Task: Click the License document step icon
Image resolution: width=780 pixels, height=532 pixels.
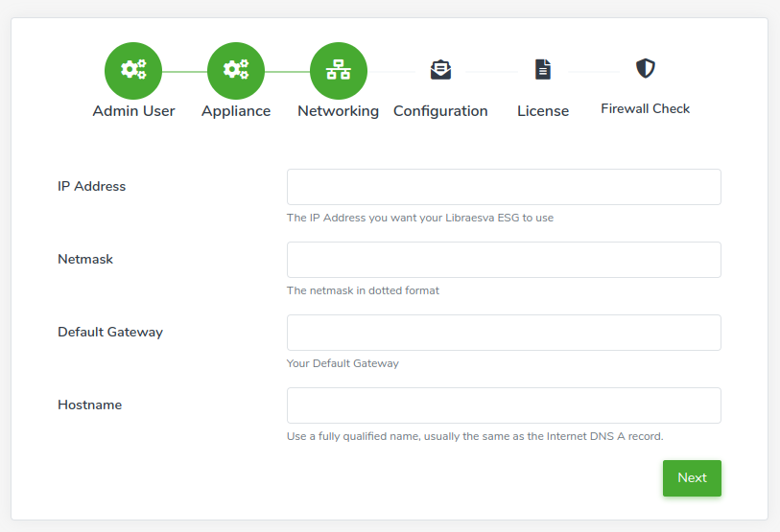Action: coord(543,69)
